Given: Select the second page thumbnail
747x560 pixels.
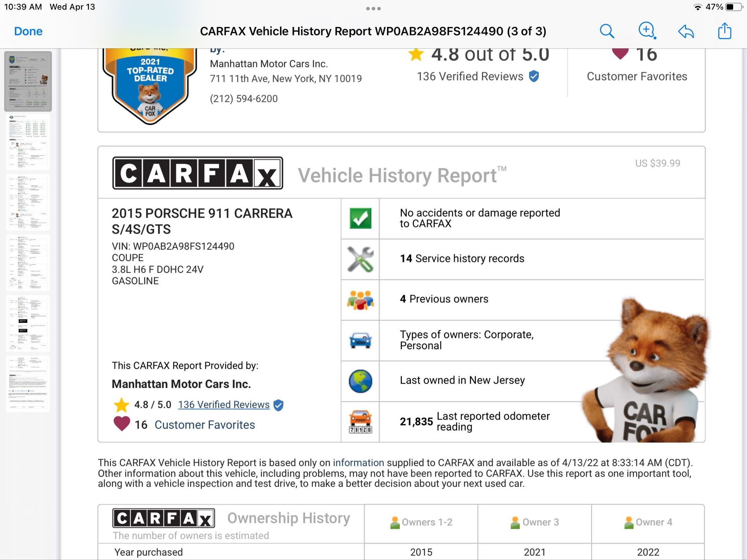Looking at the screenshot, I should [28, 142].
